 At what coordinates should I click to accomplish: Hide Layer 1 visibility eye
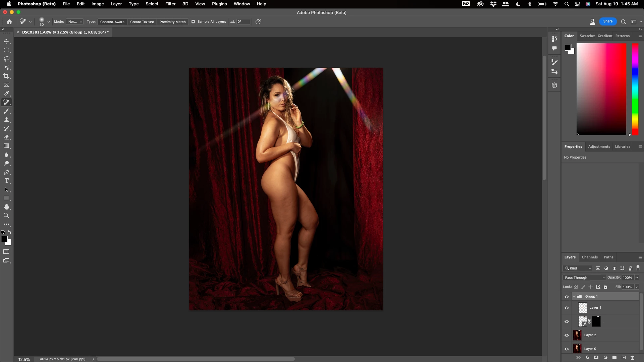tap(567, 308)
